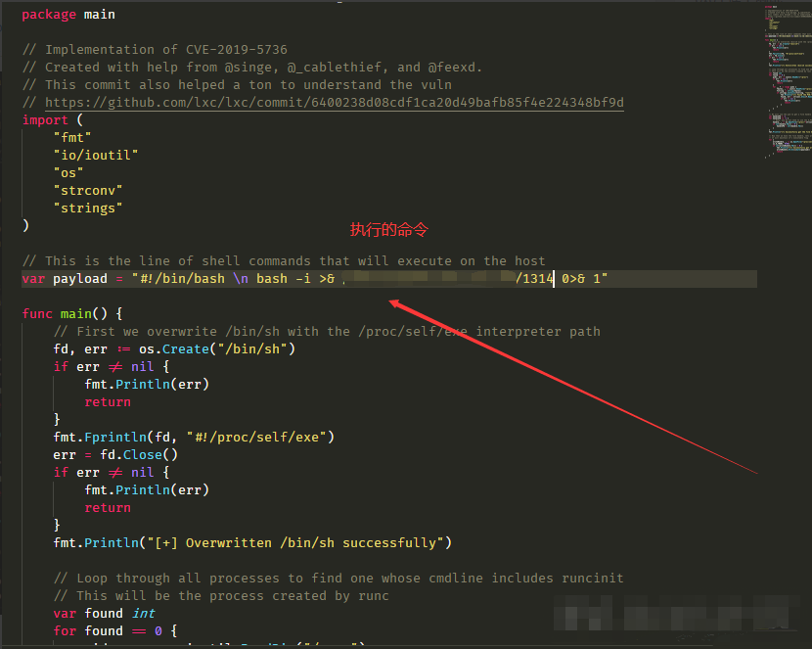Click the '#!/bin/bash' part of the payload string
Viewport: 812px width, 649px height.
182,279
